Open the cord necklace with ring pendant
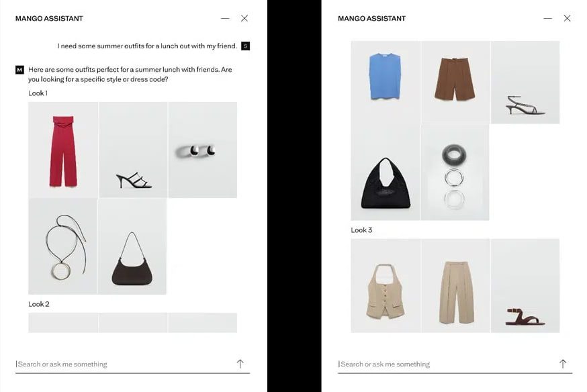This screenshot has width=587, height=392. point(63,246)
